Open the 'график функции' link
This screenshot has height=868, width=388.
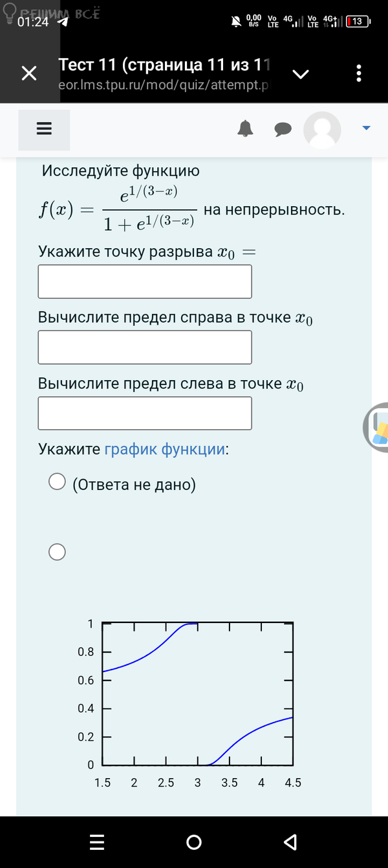(164, 449)
